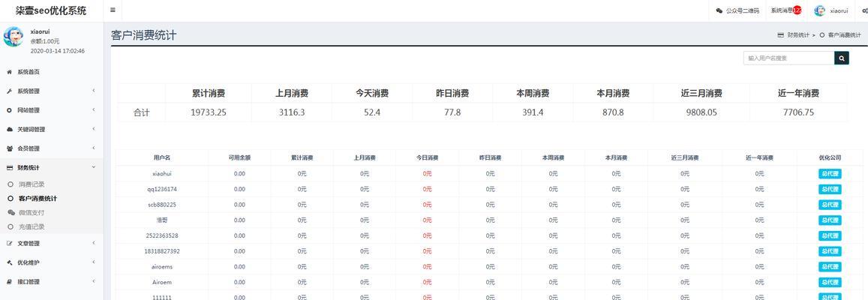Expand chevron beside 会员管理
868x300 pixels.
pyautogui.click(x=94, y=148)
